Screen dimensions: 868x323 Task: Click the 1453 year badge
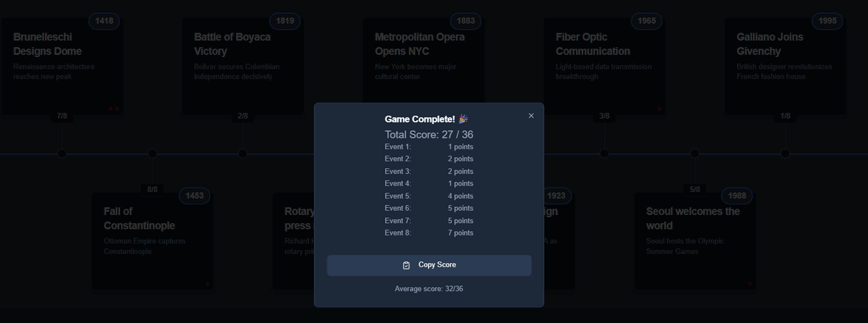[x=195, y=196]
